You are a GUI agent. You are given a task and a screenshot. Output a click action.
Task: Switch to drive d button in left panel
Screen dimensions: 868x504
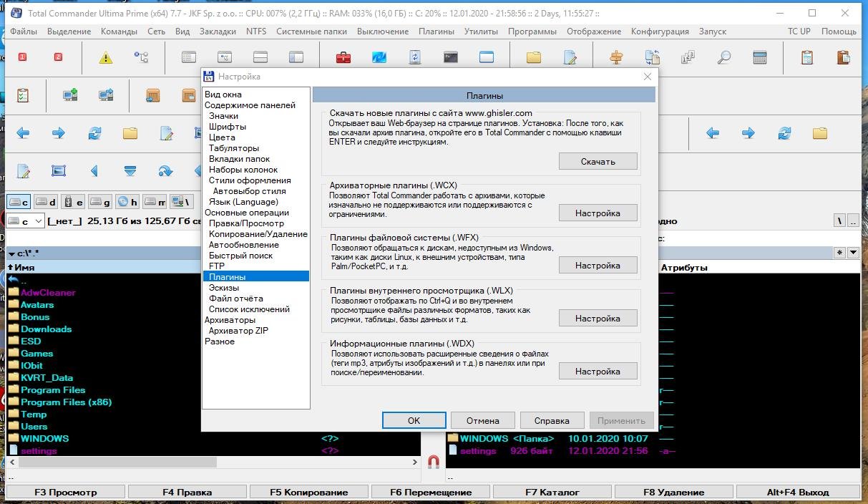(46, 203)
